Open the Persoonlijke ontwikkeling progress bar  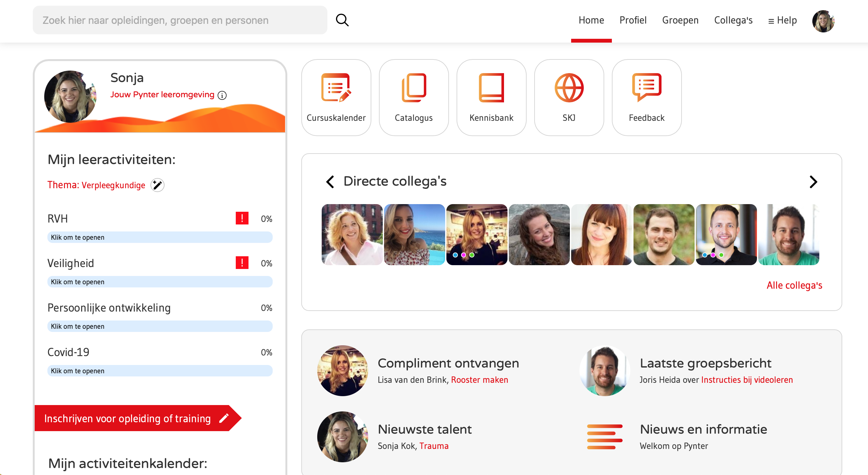pyautogui.click(x=160, y=326)
